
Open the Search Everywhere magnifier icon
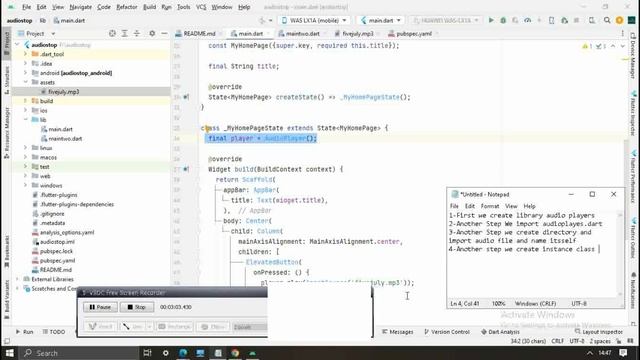pos(607,20)
